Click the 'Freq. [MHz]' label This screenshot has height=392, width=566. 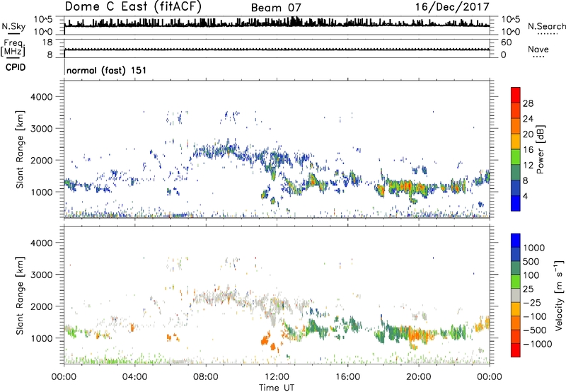pos(13,48)
